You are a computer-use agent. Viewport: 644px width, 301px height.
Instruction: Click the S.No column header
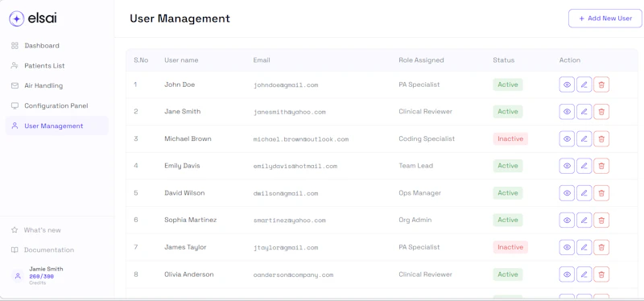coord(141,60)
